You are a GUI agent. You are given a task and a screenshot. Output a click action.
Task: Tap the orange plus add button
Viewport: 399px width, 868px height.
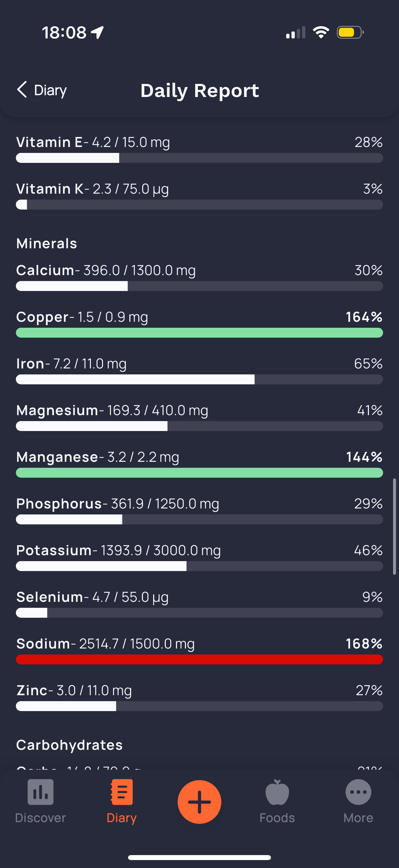tap(199, 801)
